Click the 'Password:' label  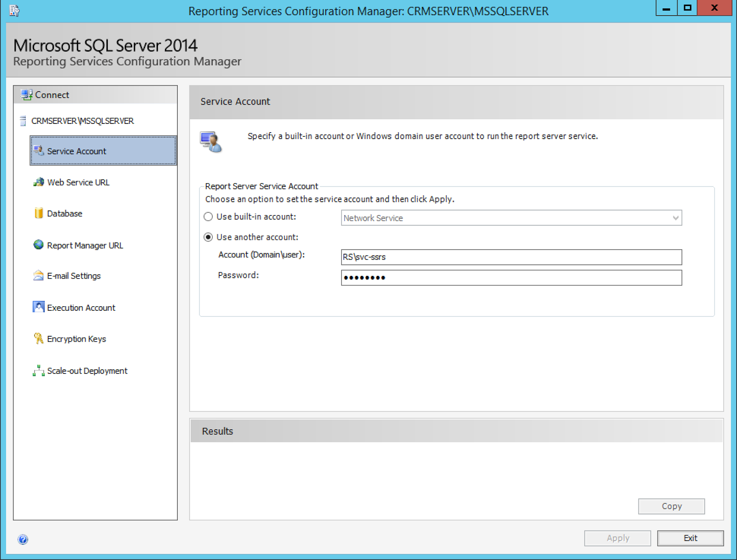[x=239, y=275]
